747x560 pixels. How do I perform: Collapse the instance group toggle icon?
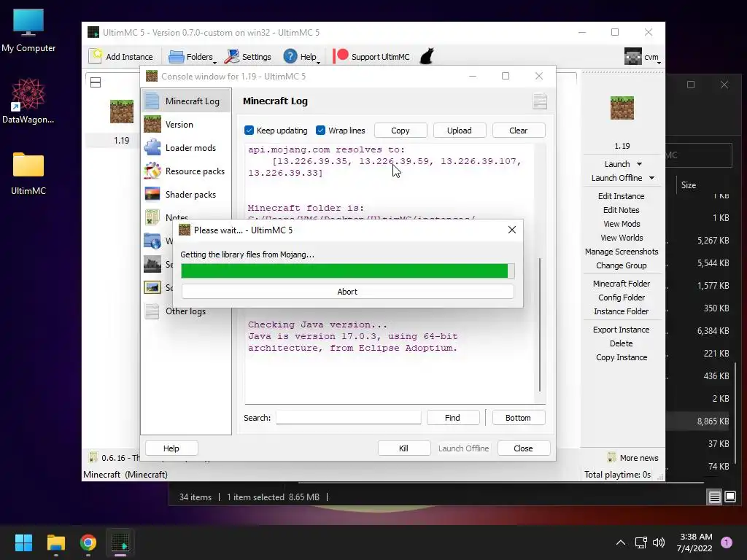96,82
